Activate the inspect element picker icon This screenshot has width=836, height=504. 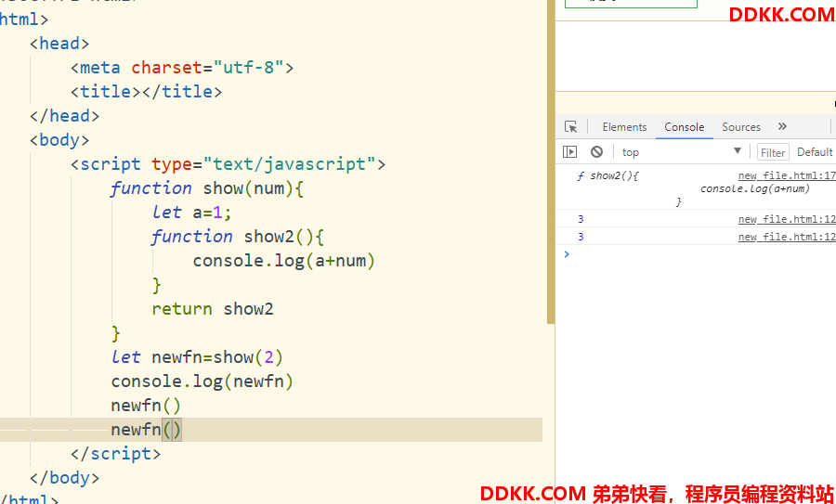(x=570, y=127)
